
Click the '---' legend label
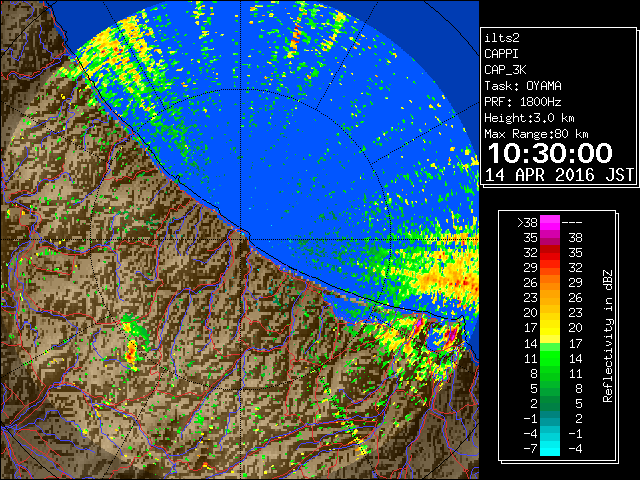point(572,223)
